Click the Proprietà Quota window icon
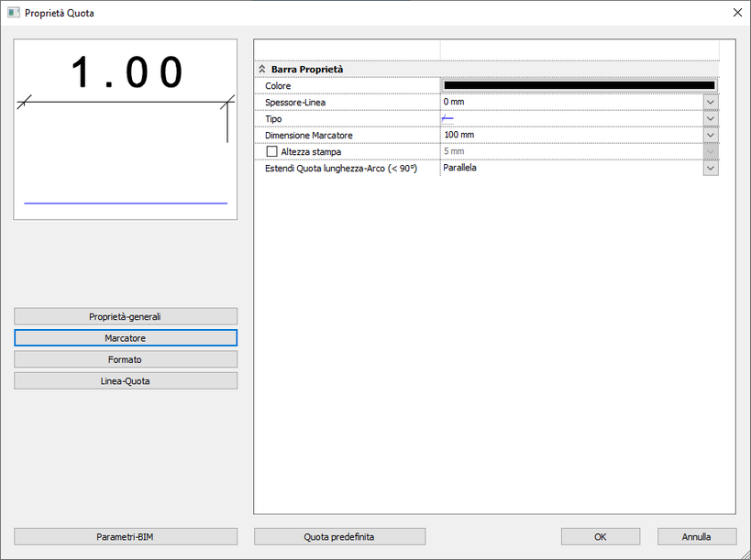The height and width of the screenshot is (560, 751). tap(14, 13)
